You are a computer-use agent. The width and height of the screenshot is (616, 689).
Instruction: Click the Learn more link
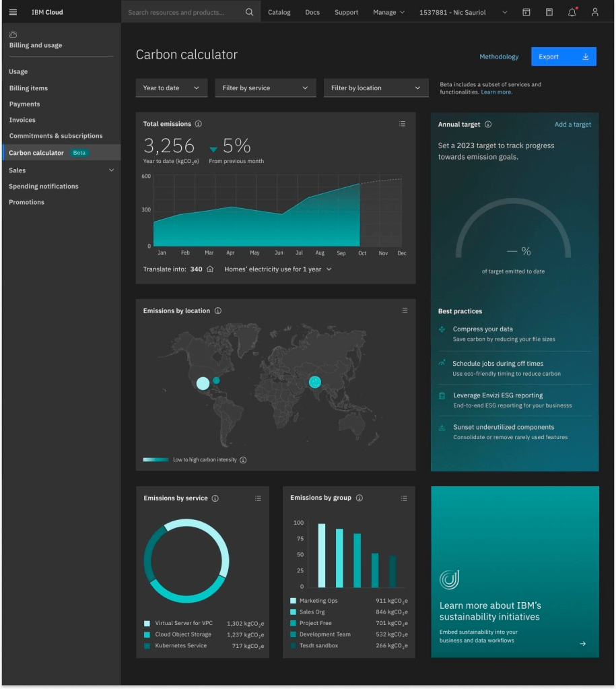click(x=496, y=92)
